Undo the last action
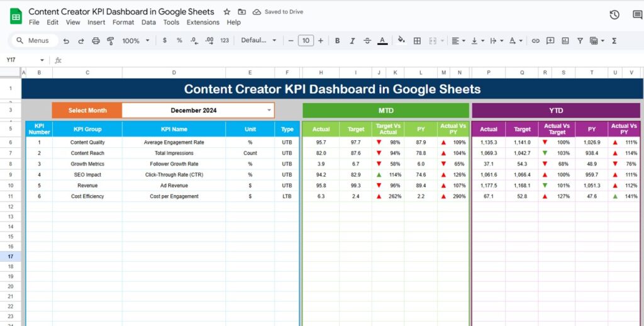The width and height of the screenshot is (644, 326). pos(66,41)
